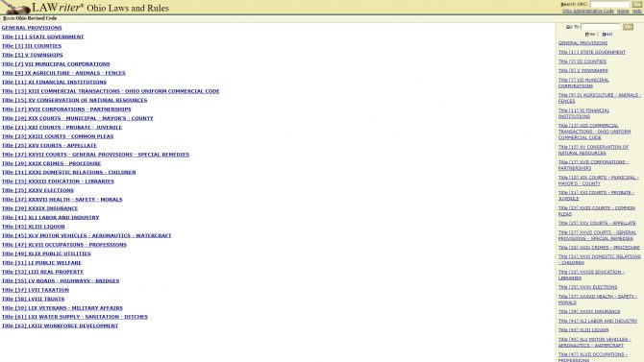
Task: Open GENERAL PROVISIONS in the main list
Action: (32, 28)
